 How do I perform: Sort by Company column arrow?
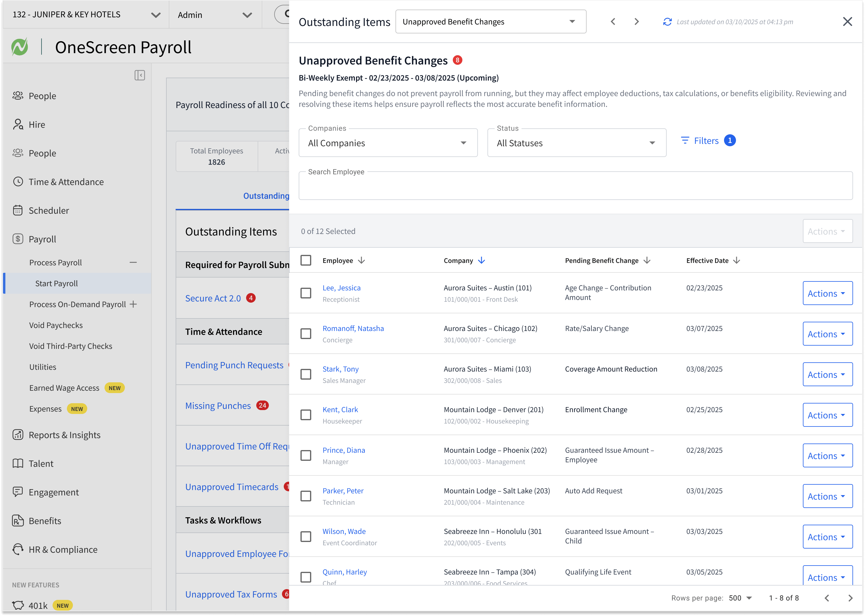481,260
